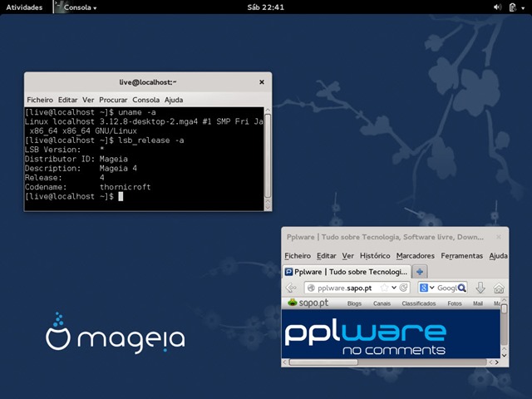Open the browser's Ficheiro menu
Viewport: 532px width, 399px height.
pyautogui.click(x=298, y=256)
